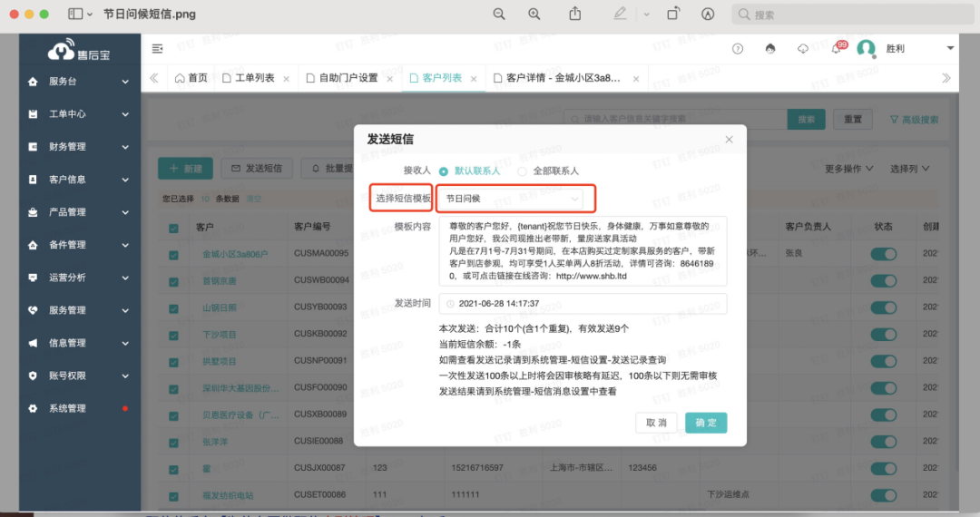Switch to the 工单列表 tab
Viewport: 980px width, 517px height.
tap(254, 78)
